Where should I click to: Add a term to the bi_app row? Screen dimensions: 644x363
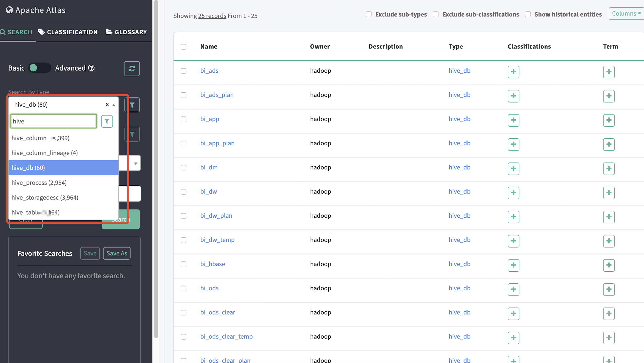click(609, 120)
